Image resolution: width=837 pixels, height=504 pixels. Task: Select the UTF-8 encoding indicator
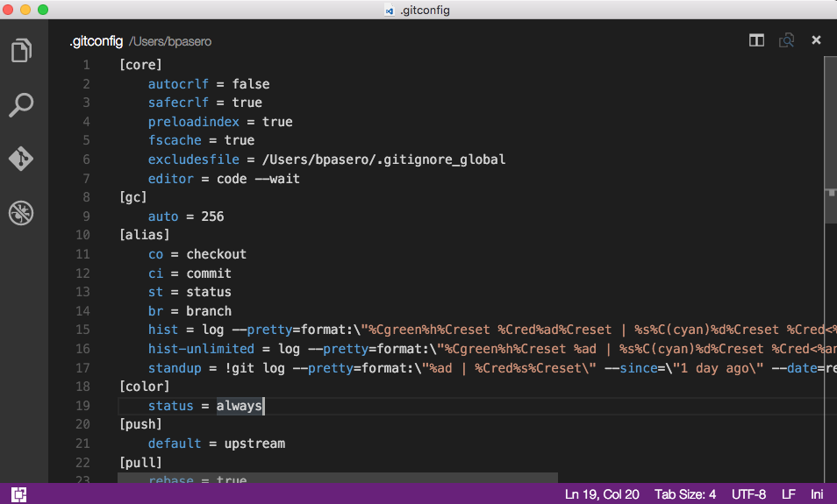point(748,494)
